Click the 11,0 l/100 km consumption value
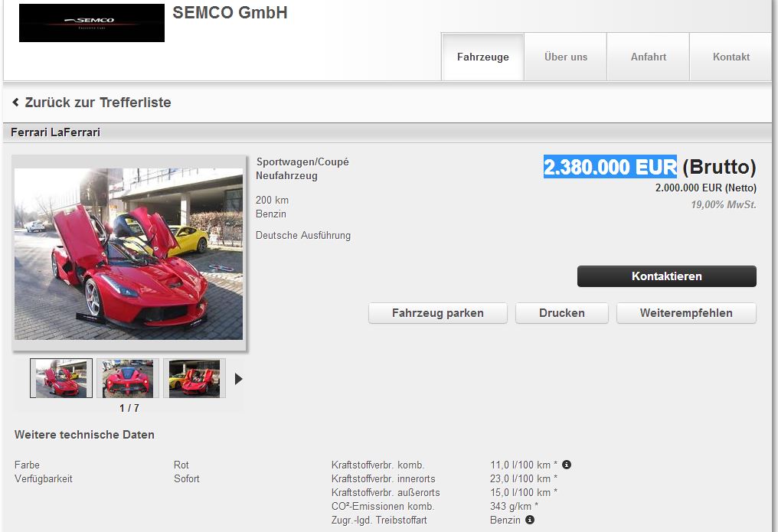 524,465
